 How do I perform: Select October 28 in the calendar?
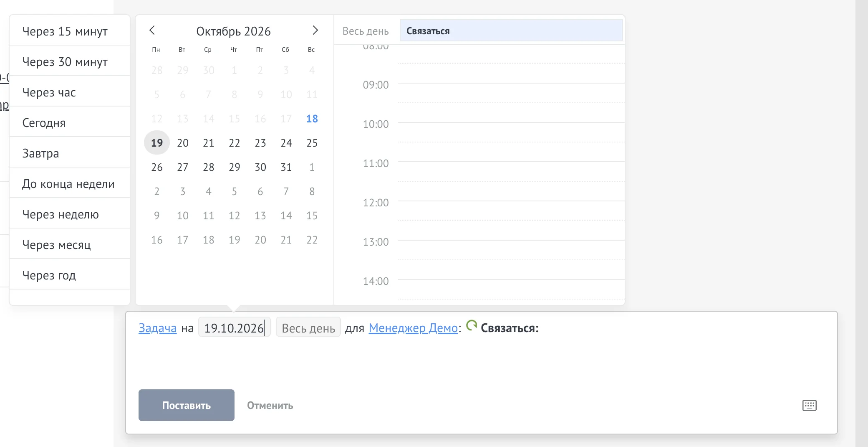pos(209,167)
